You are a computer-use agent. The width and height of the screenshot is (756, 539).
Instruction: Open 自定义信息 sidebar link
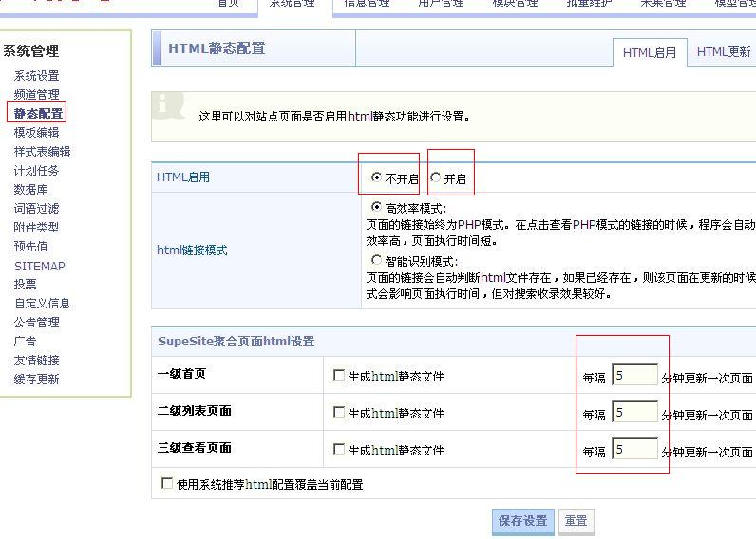[x=43, y=303]
